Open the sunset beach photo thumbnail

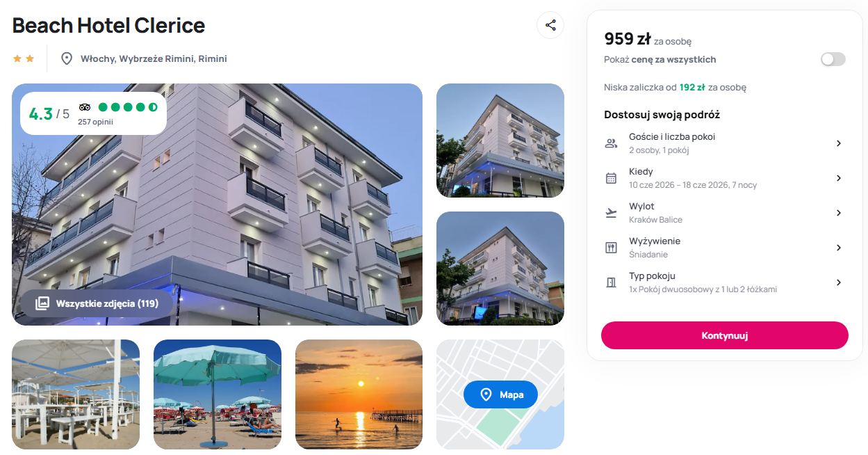pos(359,394)
